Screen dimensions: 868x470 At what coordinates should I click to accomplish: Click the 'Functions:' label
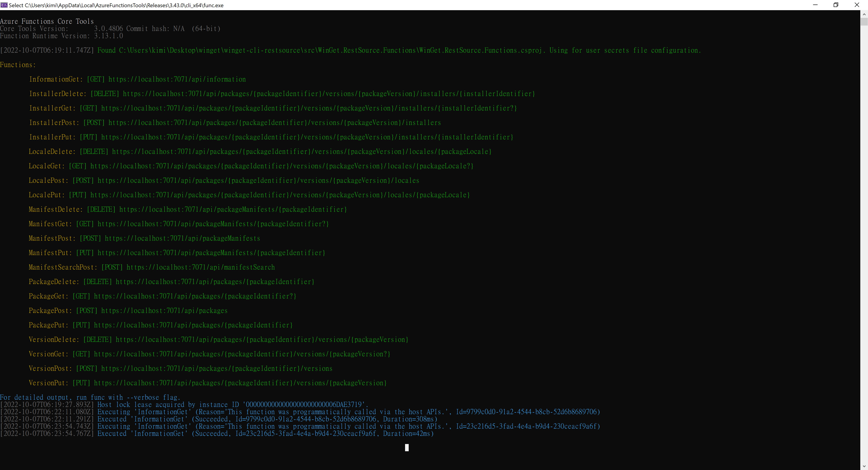pyautogui.click(x=18, y=65)
